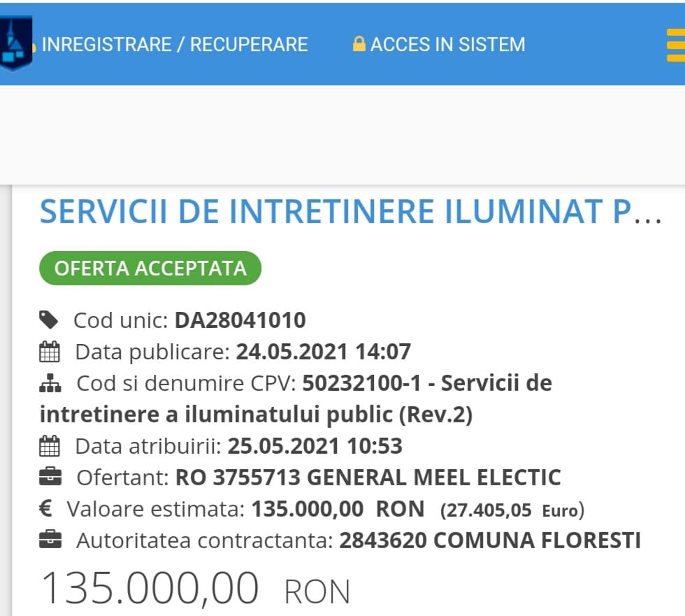Click the yellow padlock icon

tap(359, 45)
